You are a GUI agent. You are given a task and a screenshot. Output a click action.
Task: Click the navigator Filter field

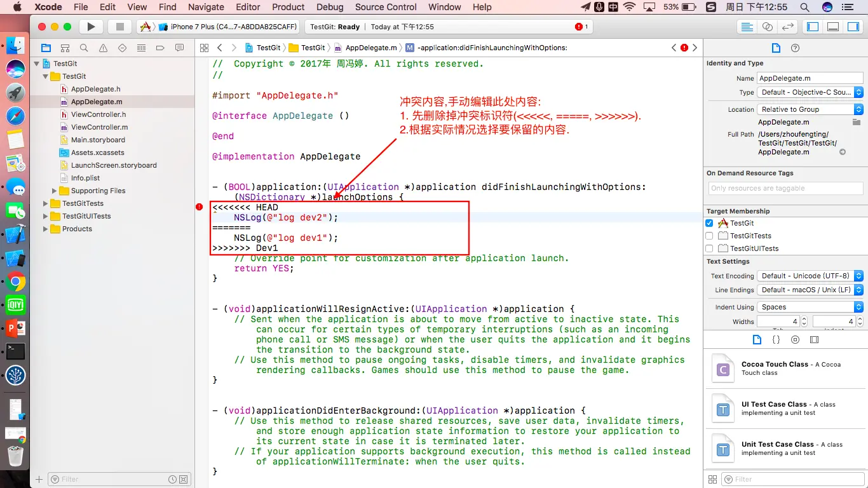[x=119, y=479]
